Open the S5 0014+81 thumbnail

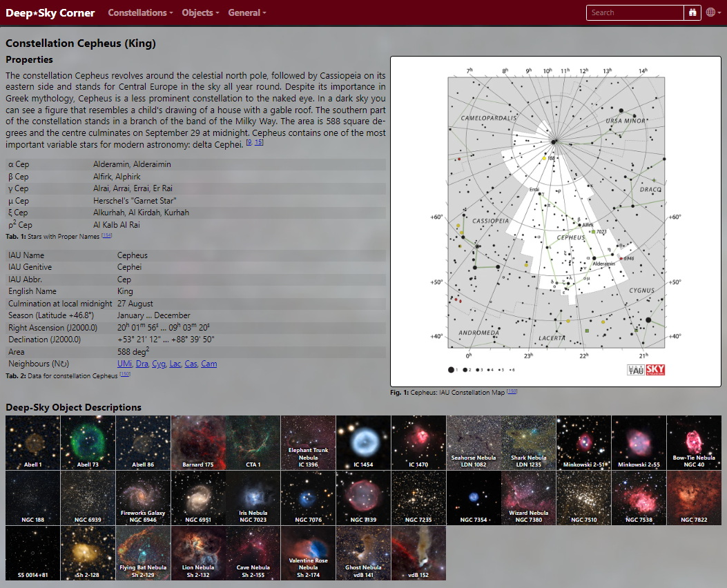[33, 553]
